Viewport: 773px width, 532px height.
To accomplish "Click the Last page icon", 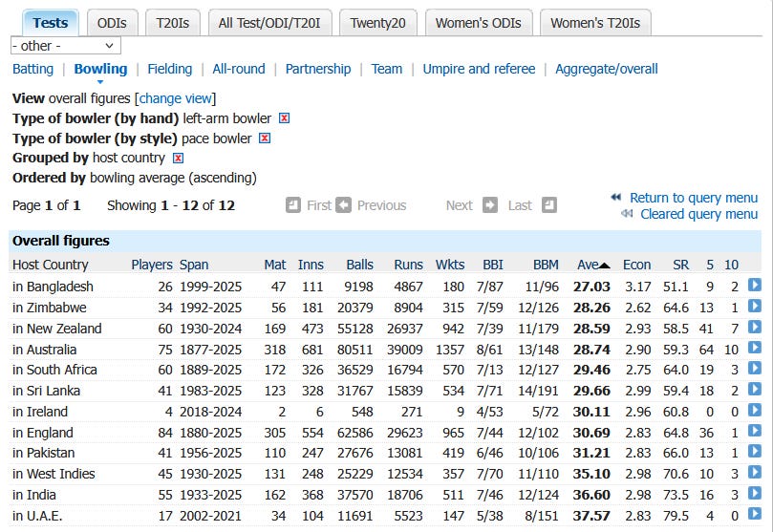I will click(x=549, y=205).
